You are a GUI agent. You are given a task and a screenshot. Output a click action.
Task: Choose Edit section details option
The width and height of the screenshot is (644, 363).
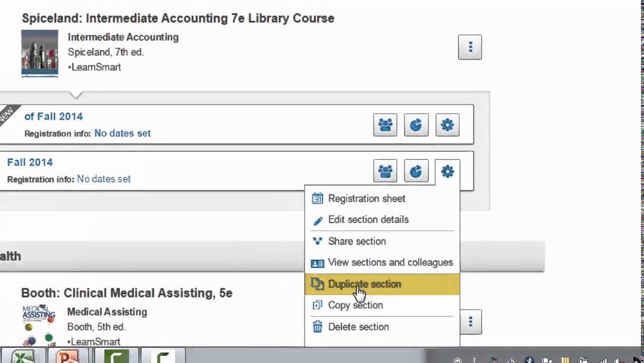pyautogui.click(x=368, y=220)
